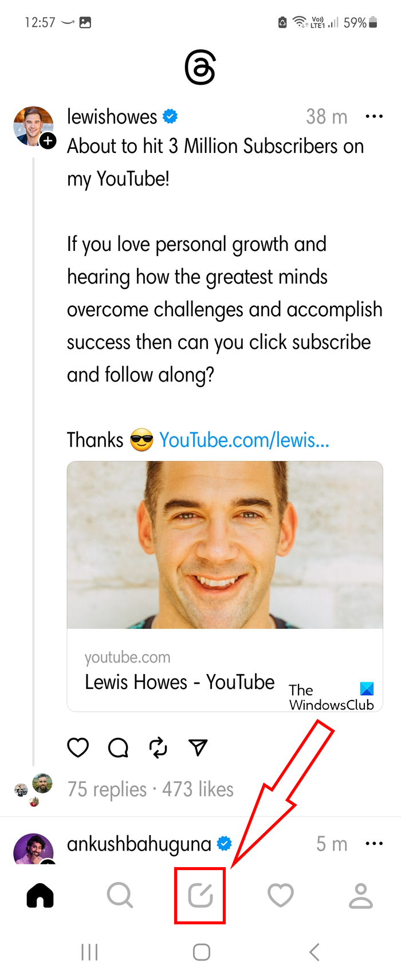This screenshot has height=980, width=401.
Task: Open the YouTube.com/lewis... link
Action: pos(244,440)
